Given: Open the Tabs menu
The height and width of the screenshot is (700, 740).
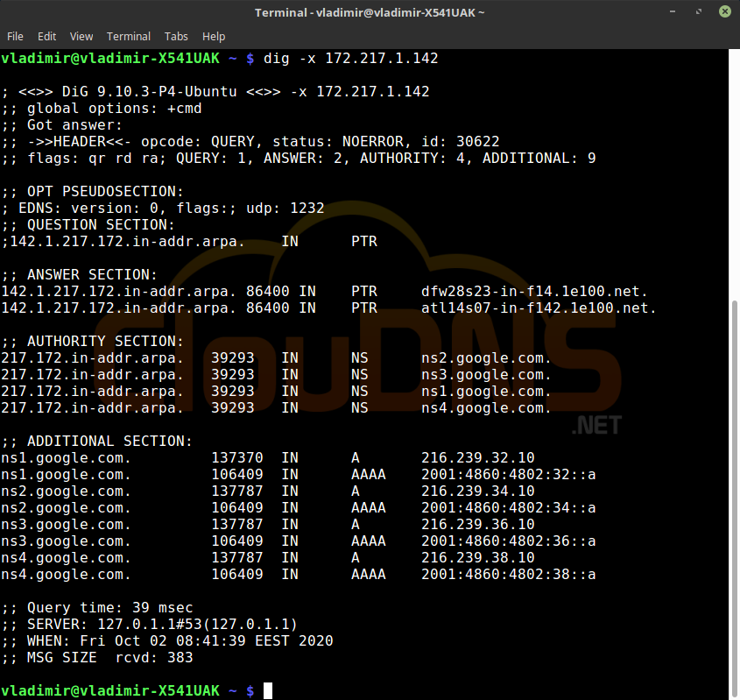Looking at the screenshot, I should (x=176, y=36).
